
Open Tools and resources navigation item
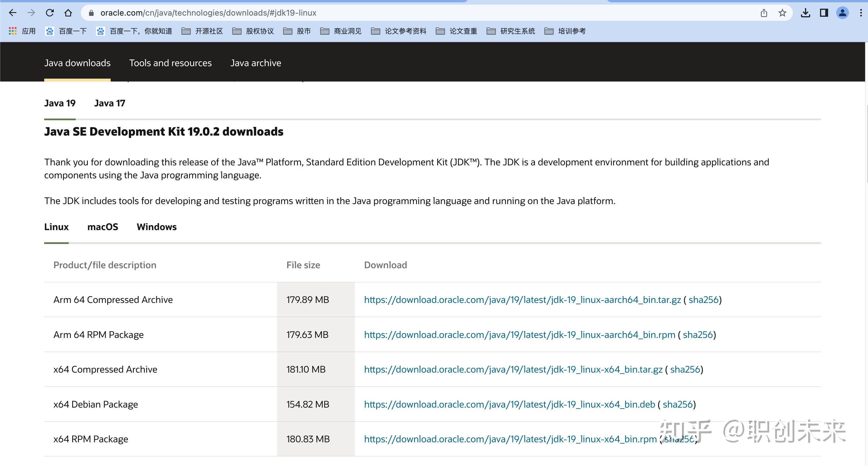[x=170, y=63]
